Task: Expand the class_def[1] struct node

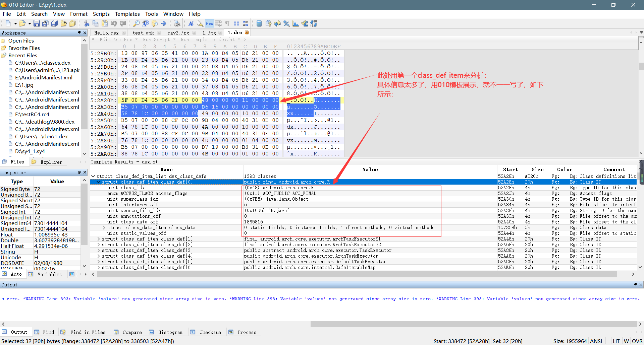Action: (99, 239)
